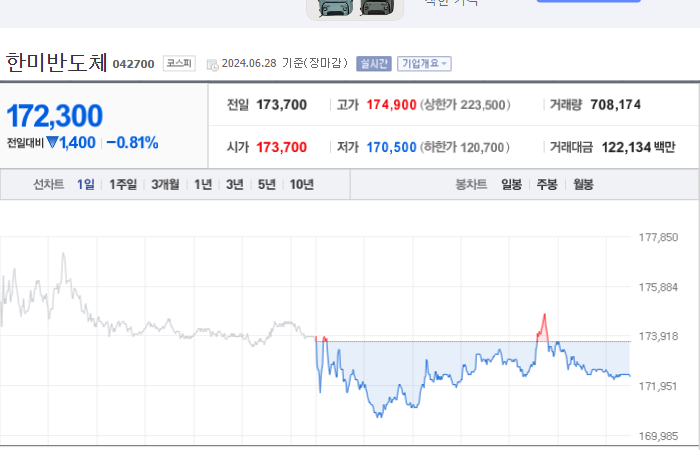The image size is (700, 450).
Task: Click stock code 042700
Action: [x=133, y=64]
